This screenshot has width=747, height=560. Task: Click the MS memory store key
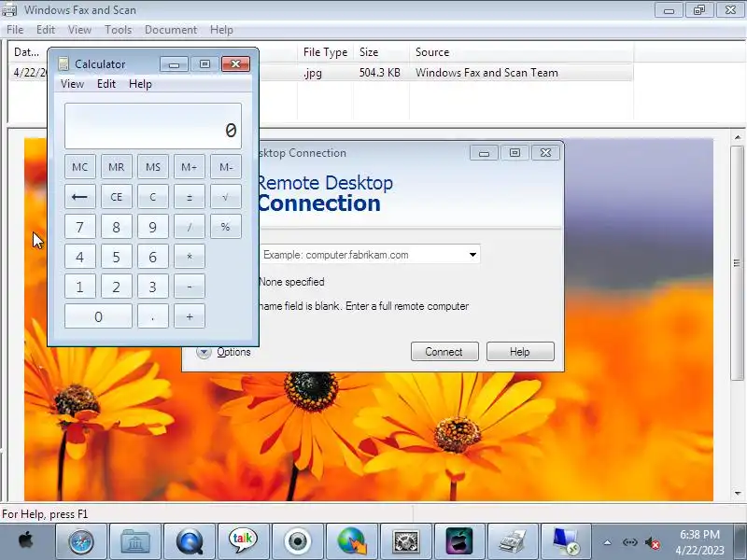[x=153, y=167]
